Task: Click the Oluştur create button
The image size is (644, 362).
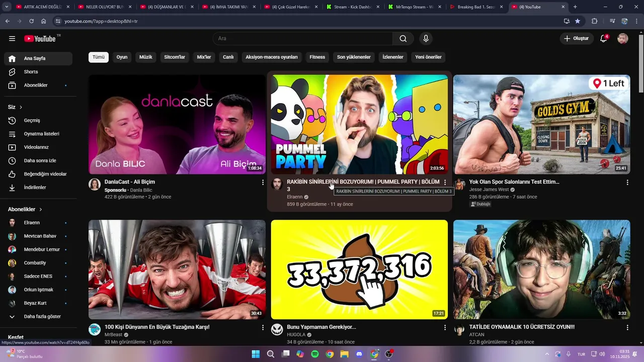Action: [576, 39]
